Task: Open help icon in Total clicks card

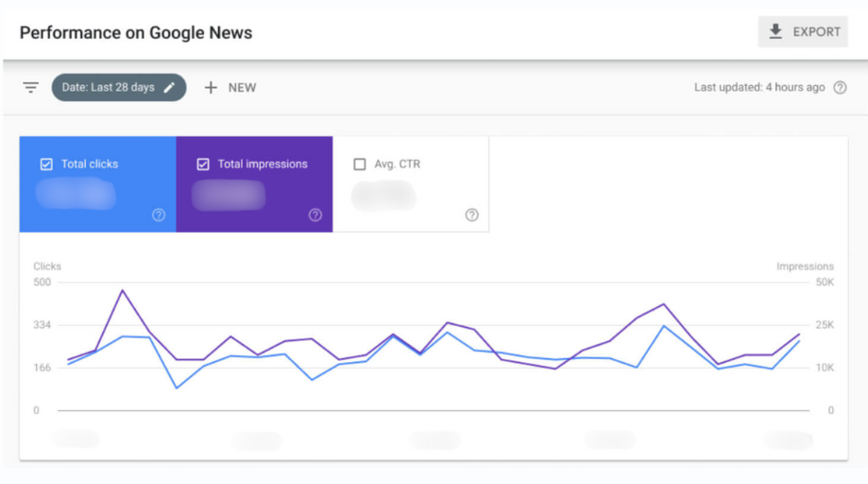Action: tap(159, 215)
